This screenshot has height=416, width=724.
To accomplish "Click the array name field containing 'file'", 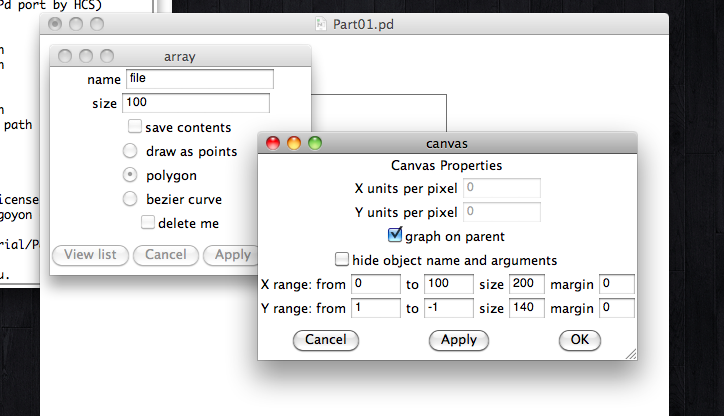I will tap(199, 79).
